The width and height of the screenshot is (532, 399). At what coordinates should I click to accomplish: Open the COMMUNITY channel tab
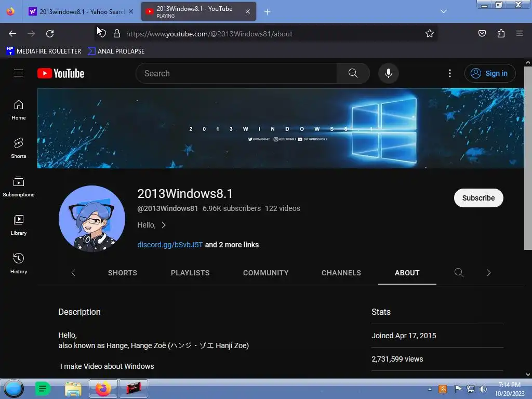(x=265, y=273)
